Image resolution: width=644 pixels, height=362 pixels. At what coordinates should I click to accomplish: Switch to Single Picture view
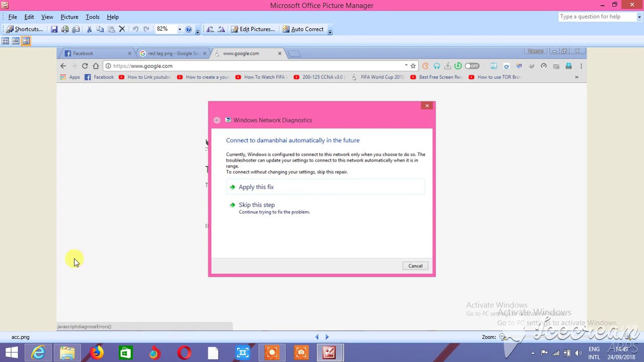tap(26, 41)
